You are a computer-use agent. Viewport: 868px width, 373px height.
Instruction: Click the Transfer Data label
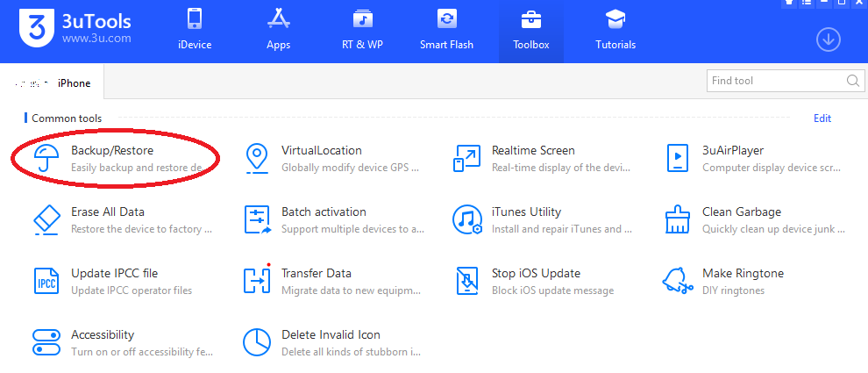[x=317, y=273]
